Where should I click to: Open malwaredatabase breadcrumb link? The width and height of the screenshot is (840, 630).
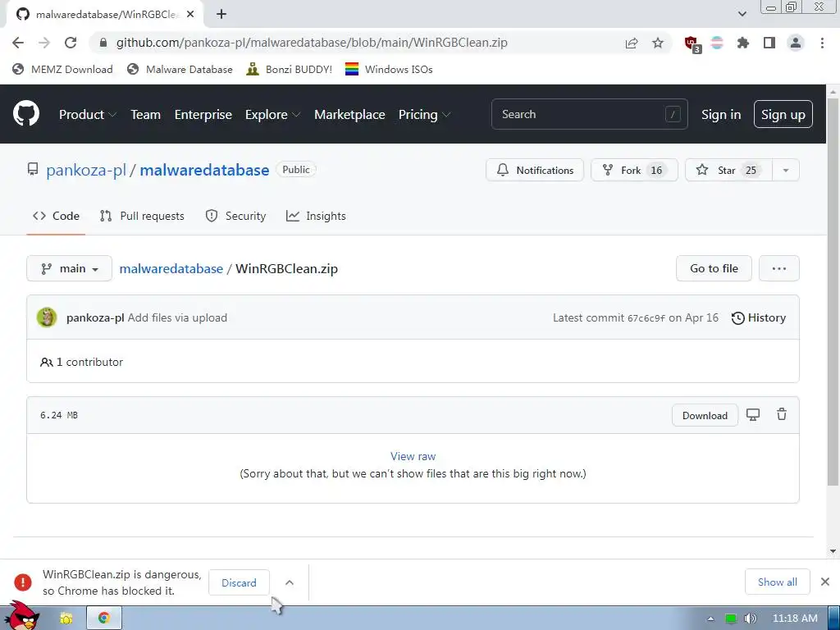point(171,268)
